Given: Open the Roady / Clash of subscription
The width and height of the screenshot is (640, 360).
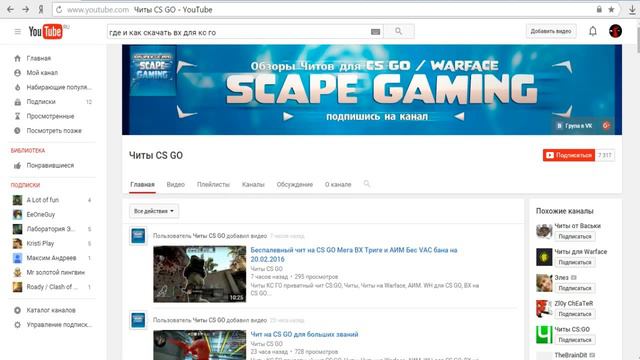Looking at the screenshot, I should (53, 287).
